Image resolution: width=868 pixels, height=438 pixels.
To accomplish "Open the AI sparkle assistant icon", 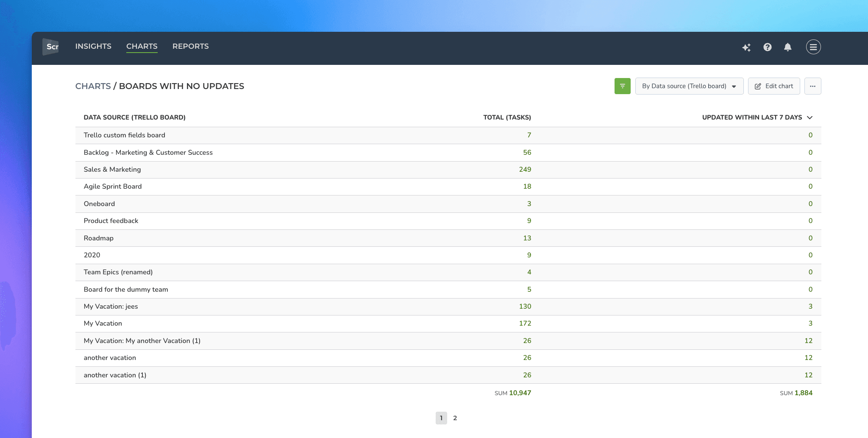I will tap(746, 47).
